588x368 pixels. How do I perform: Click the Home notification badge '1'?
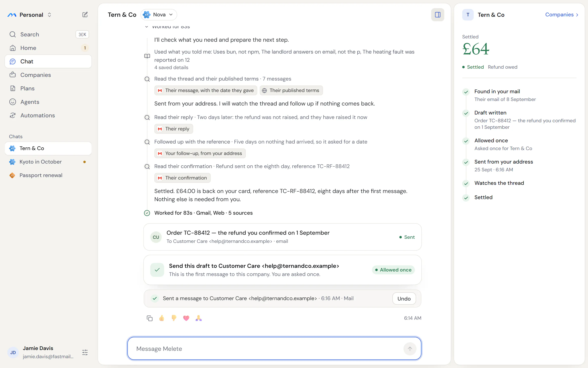tap(85, 48)
